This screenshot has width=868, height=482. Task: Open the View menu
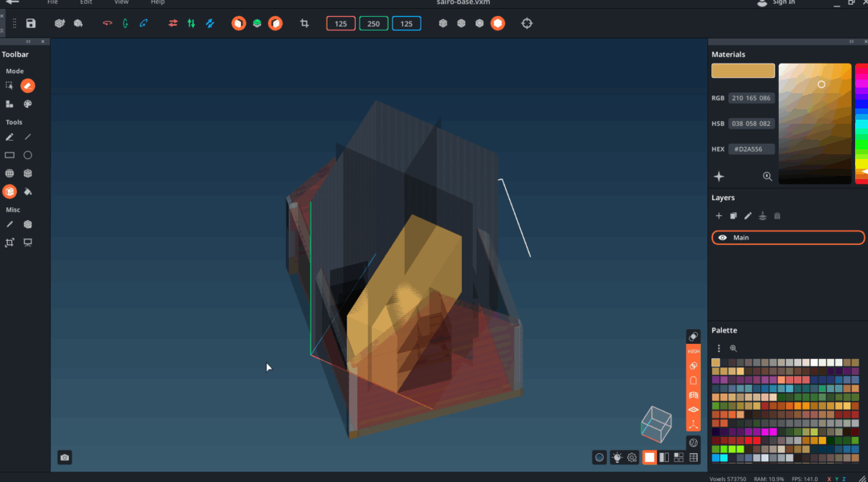(x=121, y=2)
